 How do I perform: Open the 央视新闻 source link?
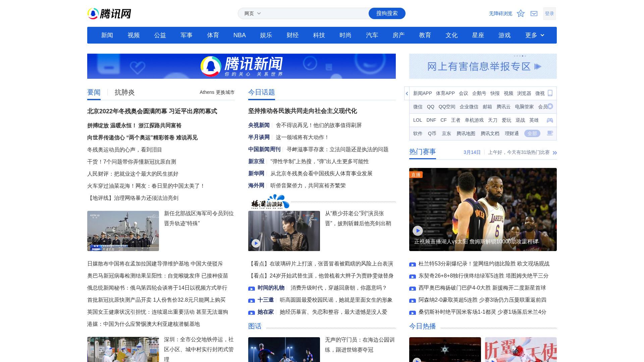[x=259, y=125]
